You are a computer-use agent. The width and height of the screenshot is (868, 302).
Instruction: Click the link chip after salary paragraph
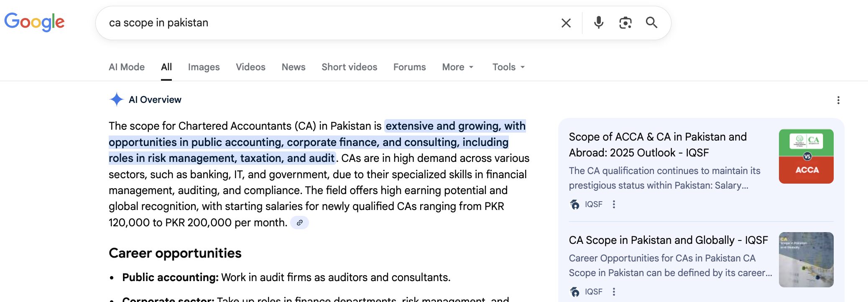coord(299,223)
